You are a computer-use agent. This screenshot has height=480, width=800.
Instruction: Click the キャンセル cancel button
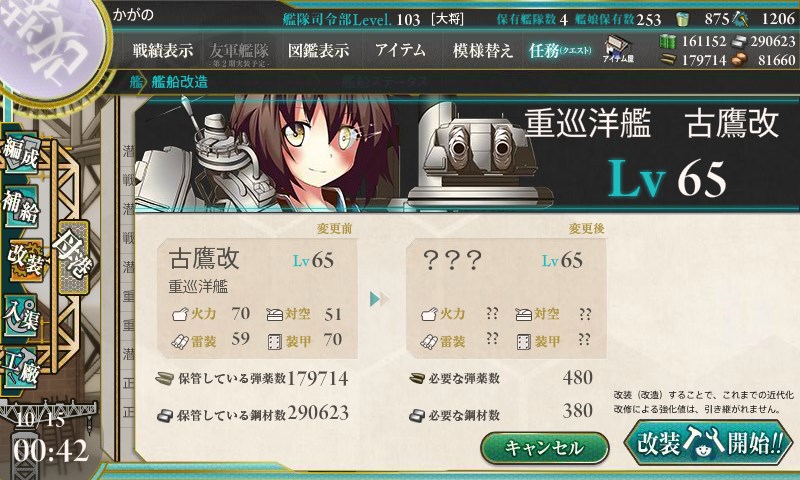click(545, 448)
